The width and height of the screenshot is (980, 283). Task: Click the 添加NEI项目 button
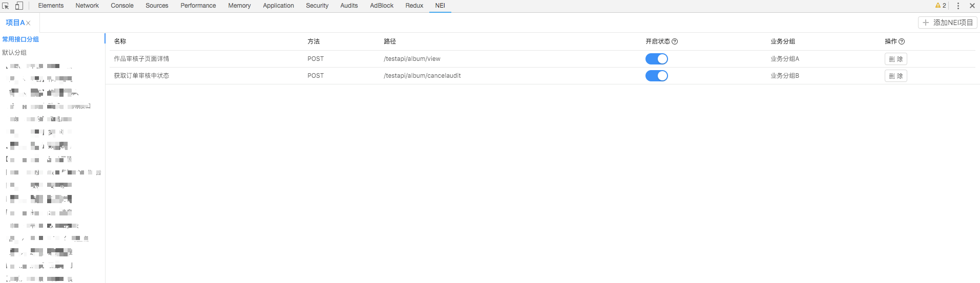[x=947, y=23]
